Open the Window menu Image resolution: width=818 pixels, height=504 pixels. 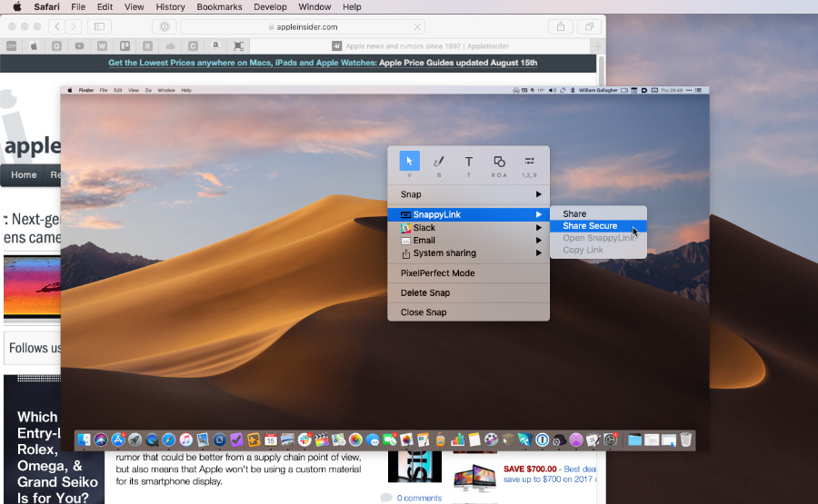click(314, 6)
